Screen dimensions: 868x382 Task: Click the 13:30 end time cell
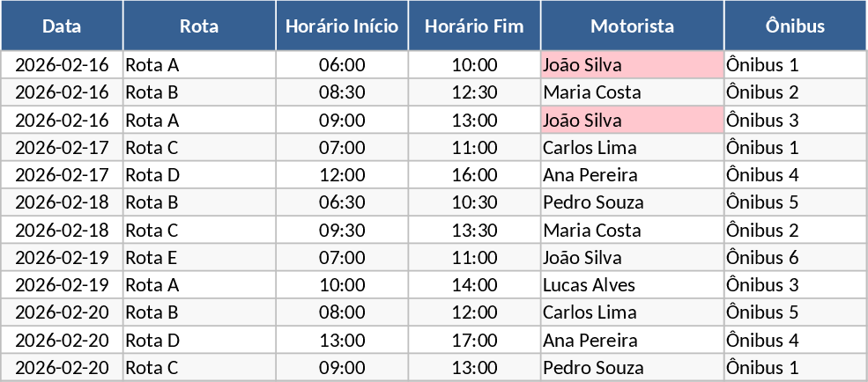click(474, 231)
